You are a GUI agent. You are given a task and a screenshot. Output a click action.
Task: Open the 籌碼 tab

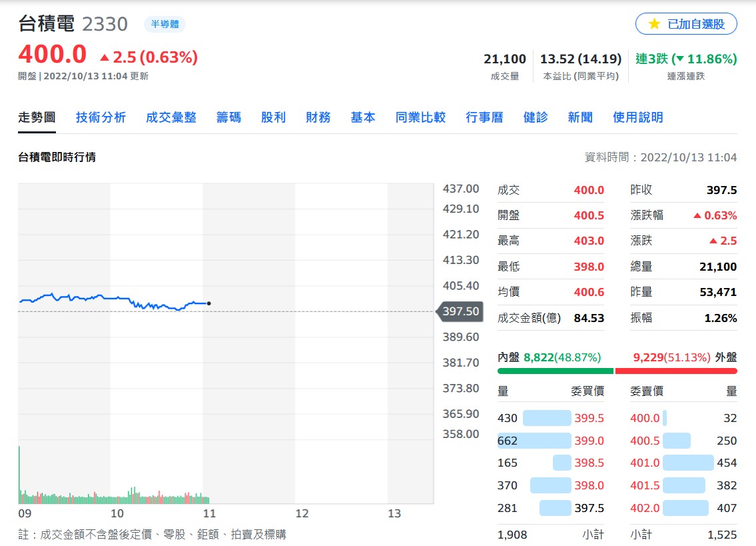(x=228, y=117)
